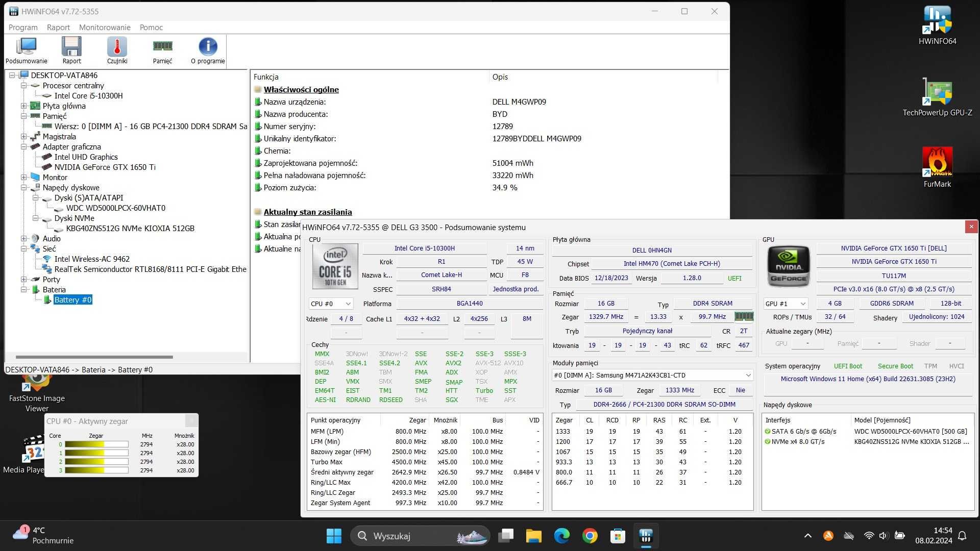The width and height of the screenshot is (980, 551).
Task: Click the taskbar Wyszukaj search box
Action: [x=420, y=536]
